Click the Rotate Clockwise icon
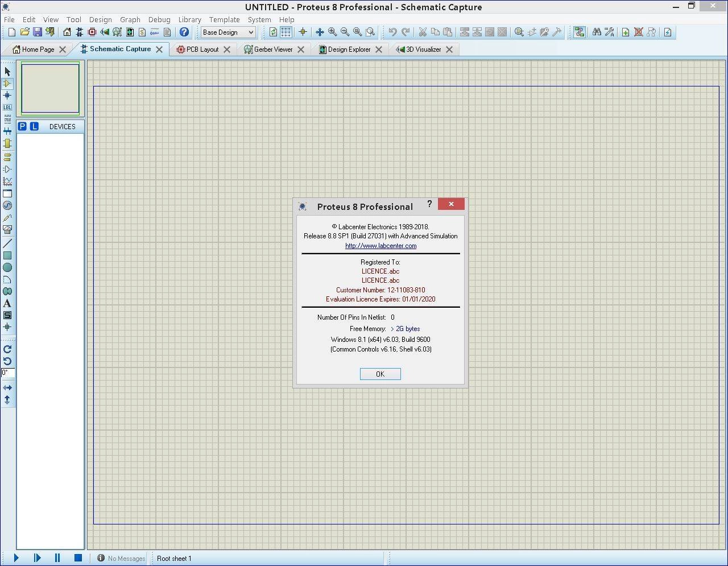This screenshot has width=728, height=566. (x=7, y=349)
